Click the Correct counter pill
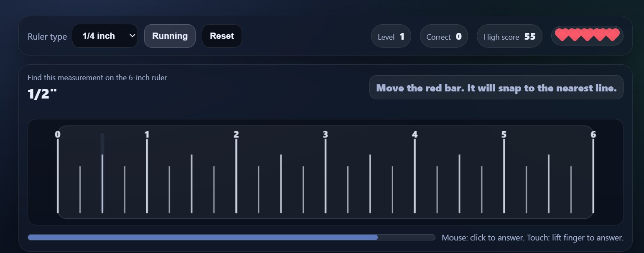644x253 pixels. pyautogui.click(x=443, y=37)
